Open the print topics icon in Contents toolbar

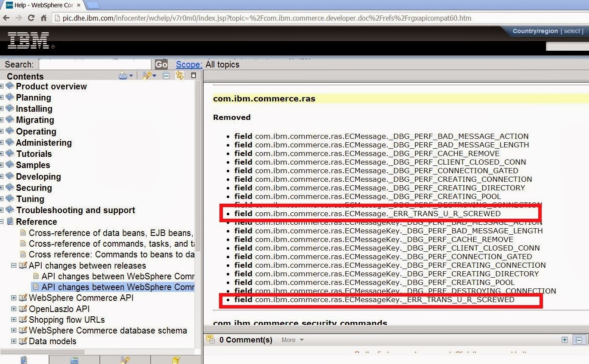coord(123,76)
